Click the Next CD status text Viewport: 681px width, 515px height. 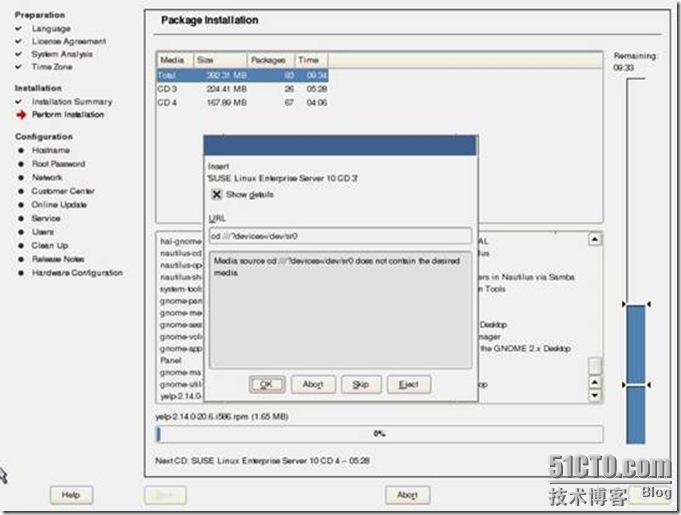click(262, 460)
